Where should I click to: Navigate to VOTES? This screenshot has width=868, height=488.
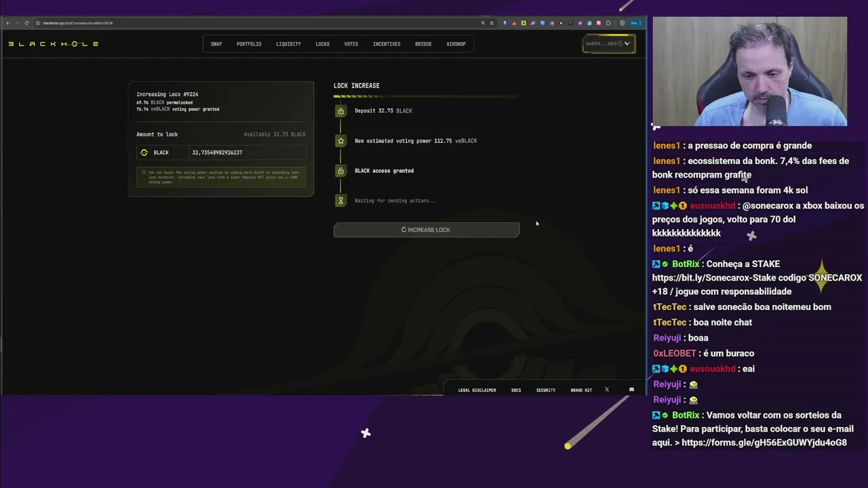click(351, 44)
